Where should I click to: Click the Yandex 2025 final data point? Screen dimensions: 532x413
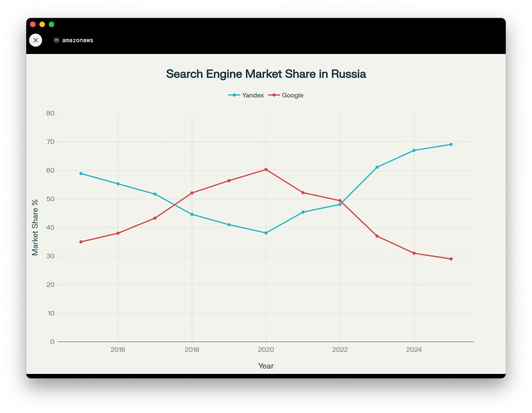tap(451, 144)
